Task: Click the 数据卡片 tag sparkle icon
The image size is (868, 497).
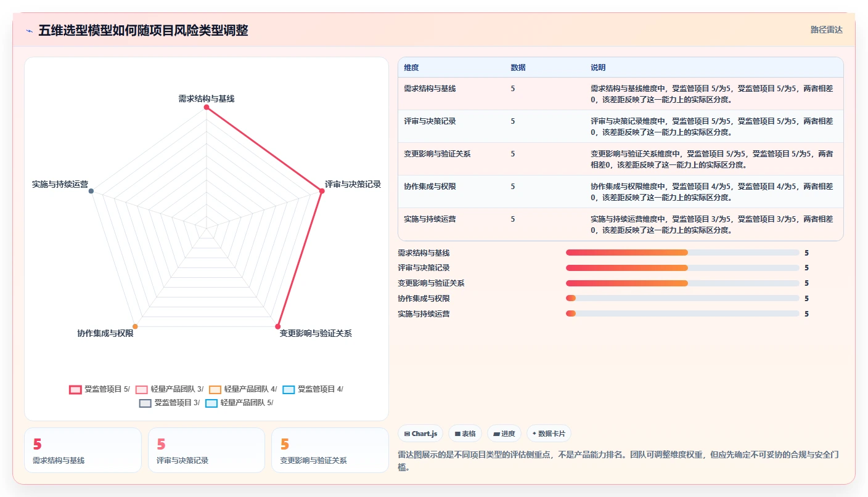Action: coord(534,434)
